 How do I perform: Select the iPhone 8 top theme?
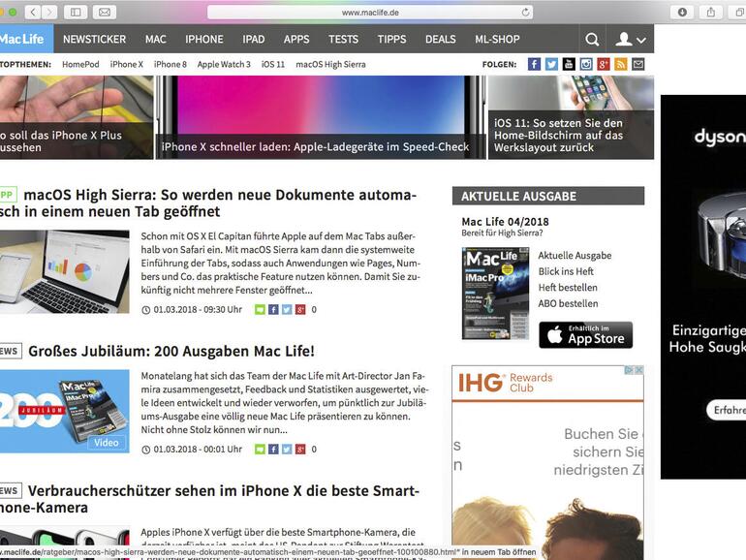click(171, 64)
